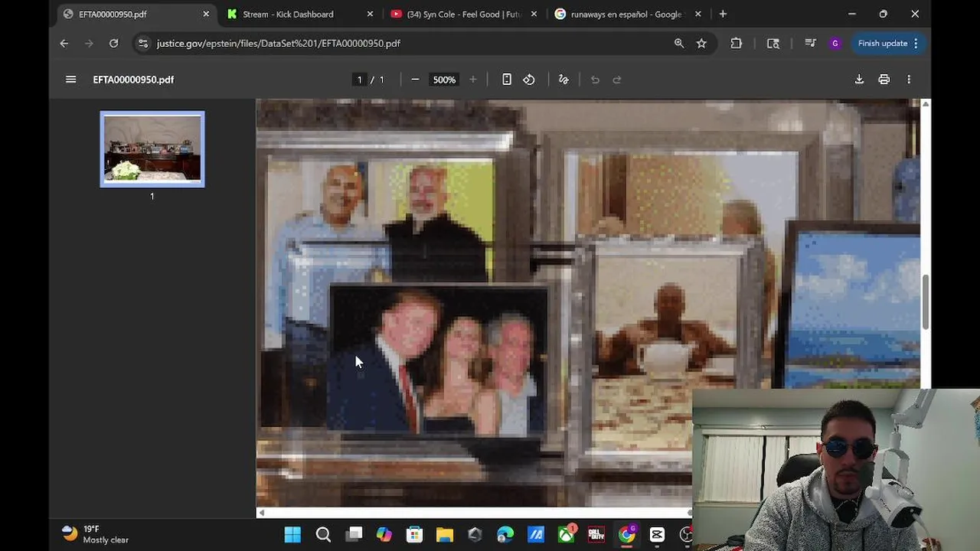The width and height of the screenshot is (980, 551).
Task: Open the weather widget showing 19°F
Action: pos(96,534)
